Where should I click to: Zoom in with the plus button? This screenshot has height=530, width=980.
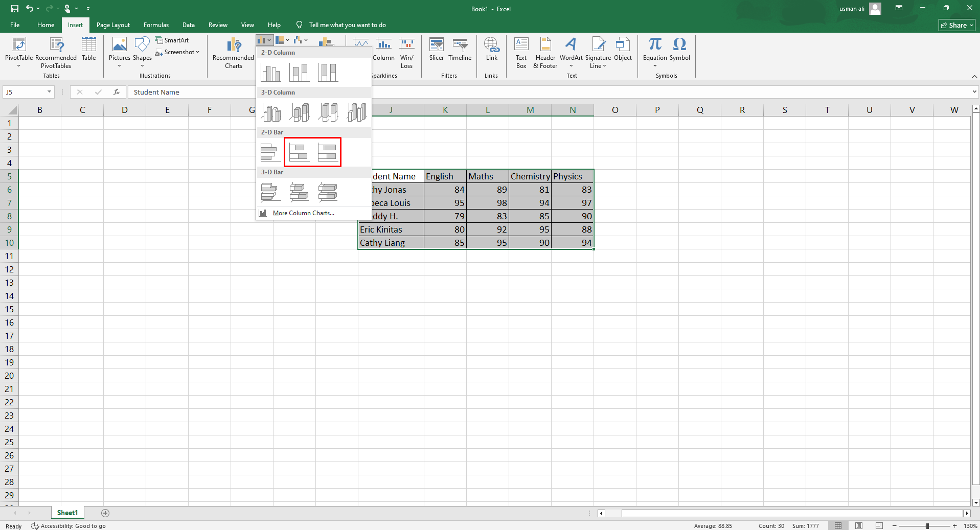(x=954, y=525)
